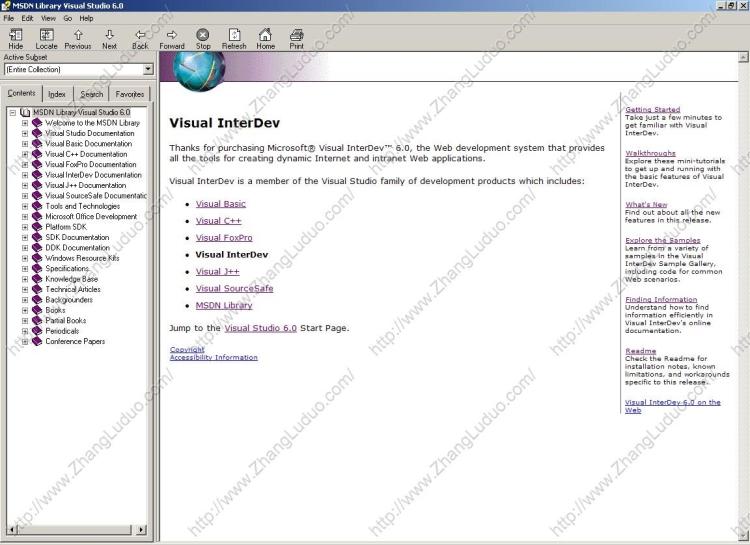Select the Contents tab
The width and height of the screenshot is (750, 545).
[22, 93]
